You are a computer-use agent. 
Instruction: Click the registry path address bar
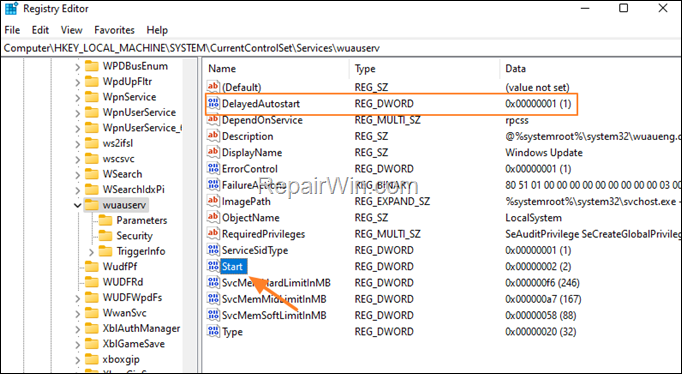341,48
